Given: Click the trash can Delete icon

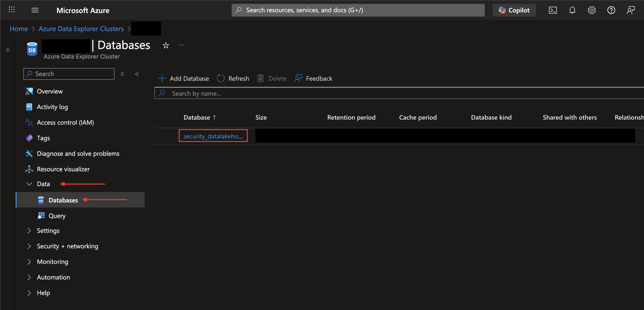Looking at the screenshot, I should click(260, 78).
